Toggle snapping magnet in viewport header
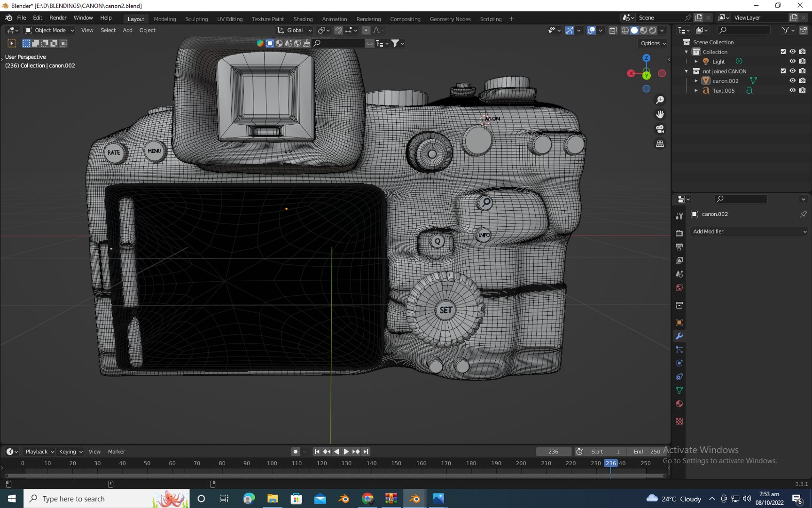This screenshot has height=508, width=812. click(338, 30)
